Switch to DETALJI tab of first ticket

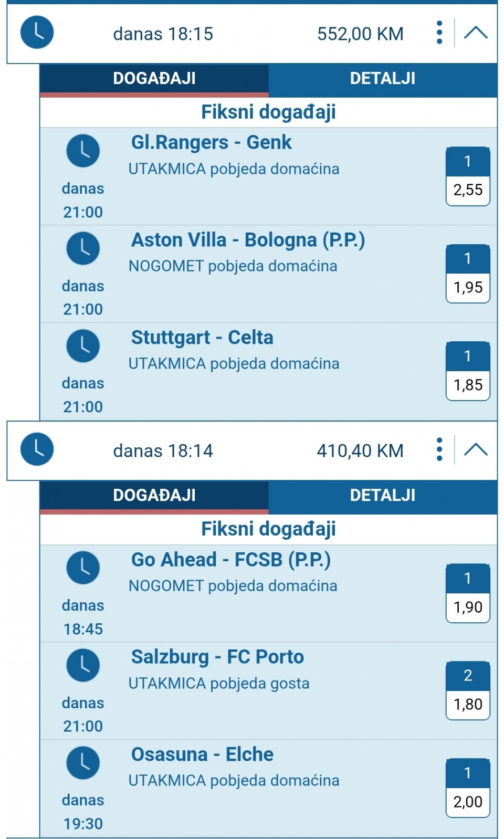pos(382,79)
